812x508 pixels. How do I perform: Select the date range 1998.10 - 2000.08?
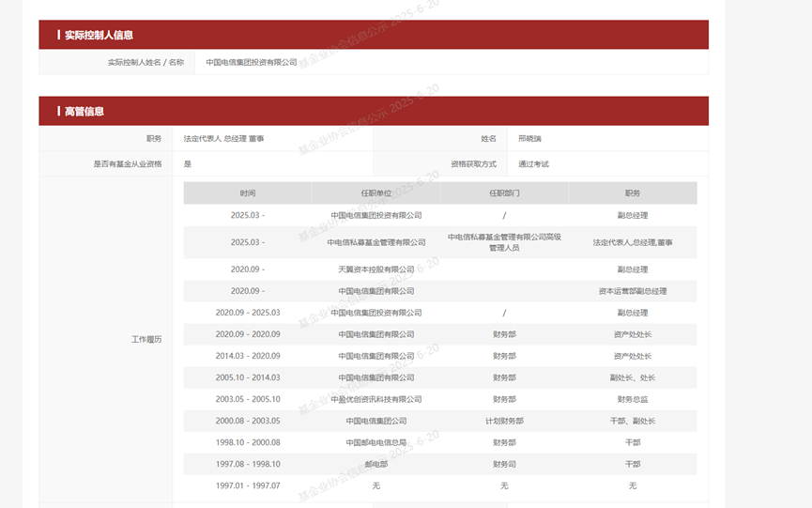(x=248, y=443)
